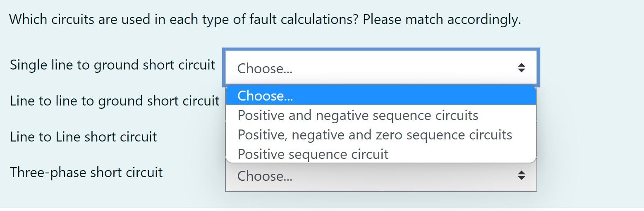Click the "Line to Line short circuit" label
Image resolution: width=644 pixels, height=211 pixels.
click(84, 137)
